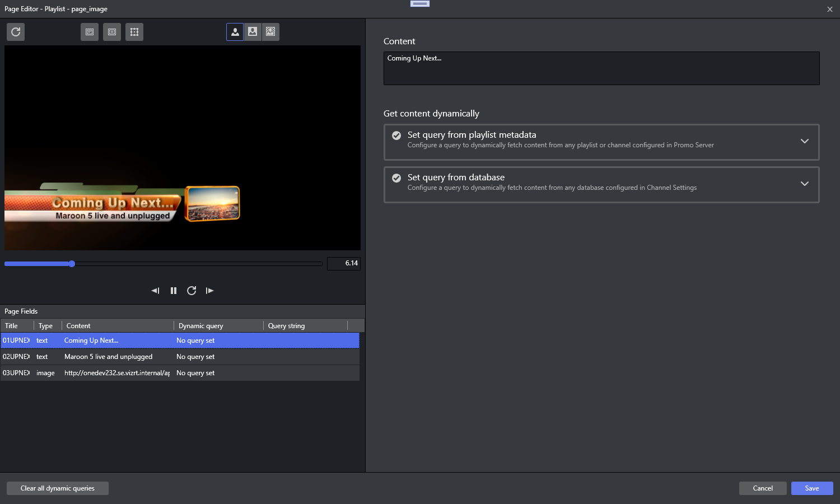The height and width of the screenshot is (504, 840).
Task: Select the silhouette on gray preview mode icon
Action: 253,32
